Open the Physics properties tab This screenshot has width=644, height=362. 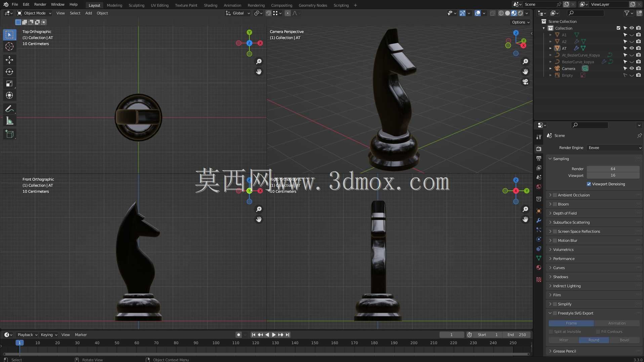click(539, 239)
